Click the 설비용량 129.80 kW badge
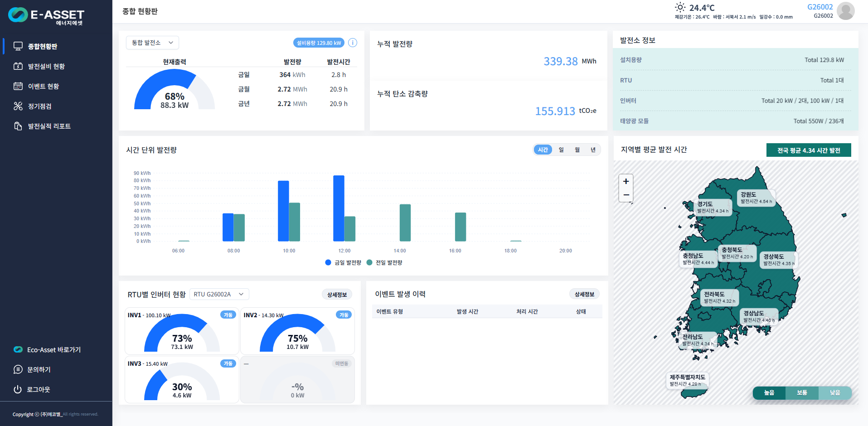 (x=319, y=43)
